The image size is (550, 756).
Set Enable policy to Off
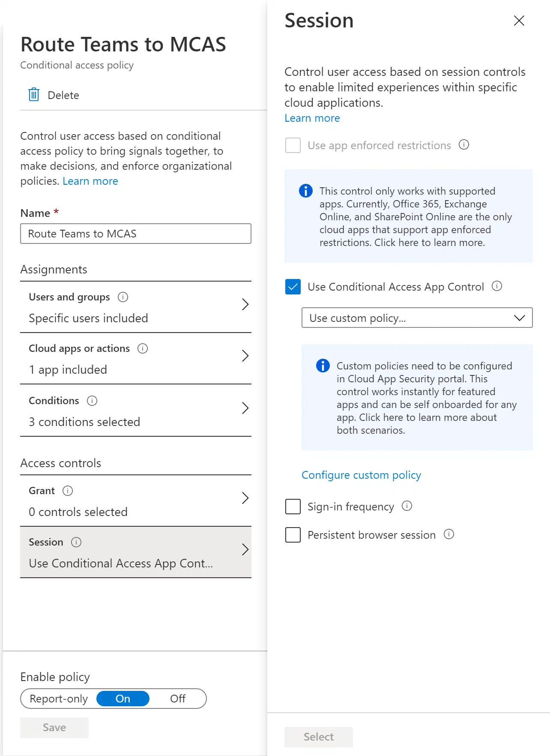[x=178, y=699]
